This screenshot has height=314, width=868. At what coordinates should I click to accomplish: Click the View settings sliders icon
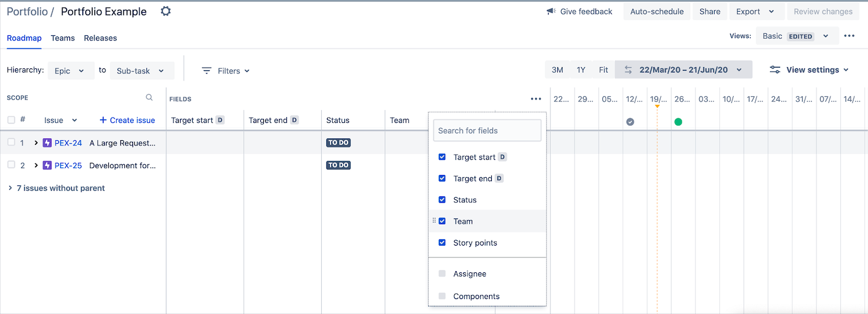click(775, 70)
